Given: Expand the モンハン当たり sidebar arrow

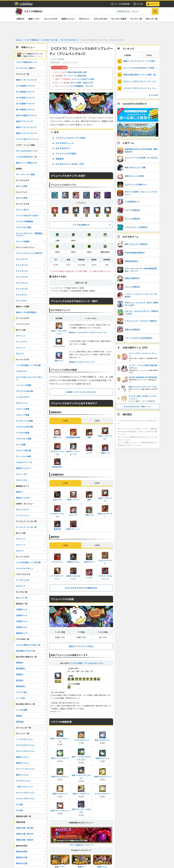Looking at the screenshot, I should (45, 210).
